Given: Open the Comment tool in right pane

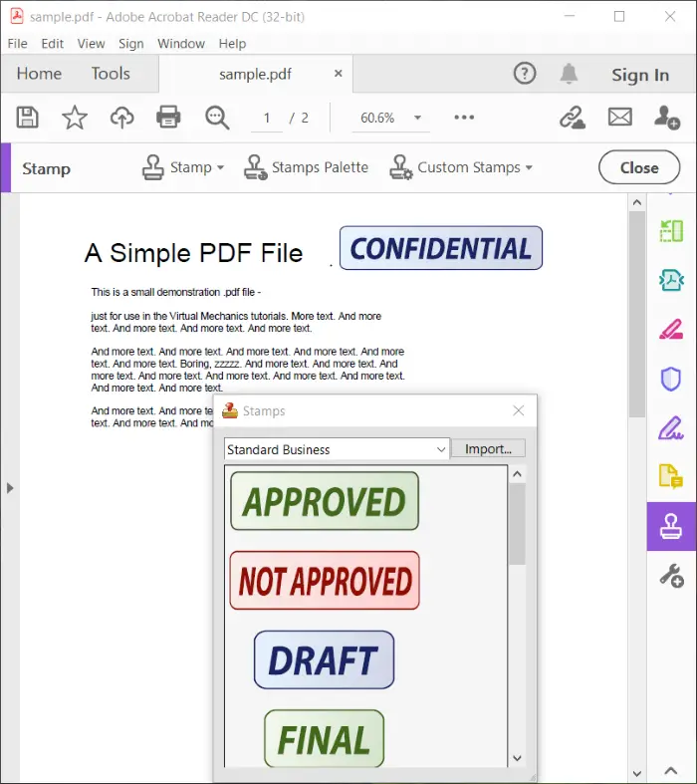Looking at the screenshot, I should point(671,475).
